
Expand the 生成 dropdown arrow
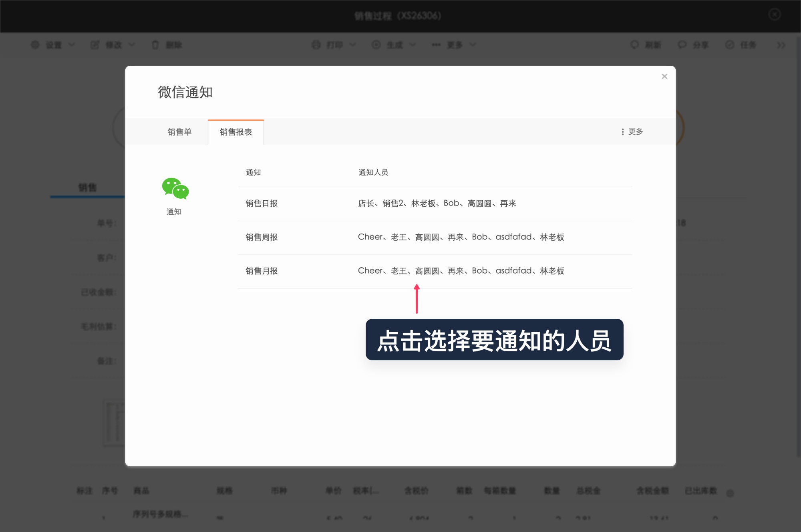tap(413, 45)
